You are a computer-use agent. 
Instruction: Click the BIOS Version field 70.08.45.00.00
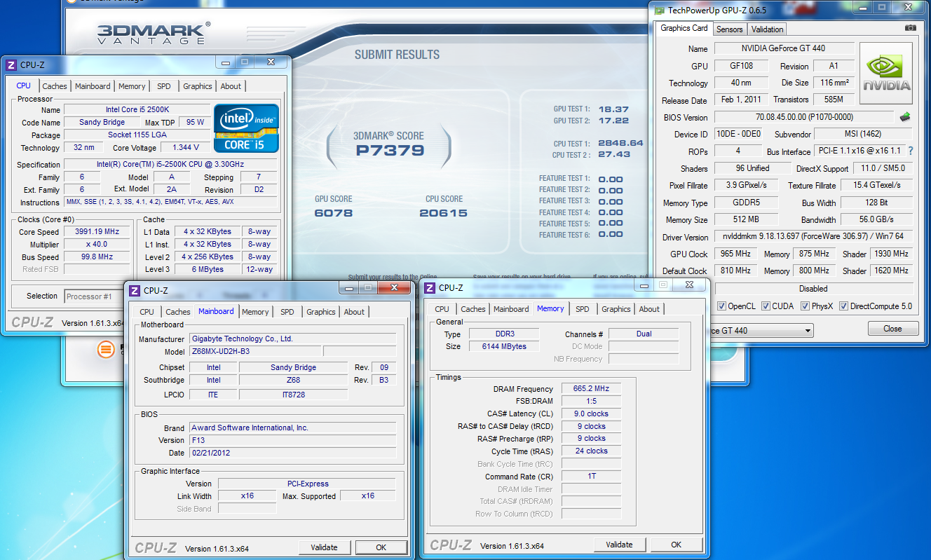coord(803,117)
